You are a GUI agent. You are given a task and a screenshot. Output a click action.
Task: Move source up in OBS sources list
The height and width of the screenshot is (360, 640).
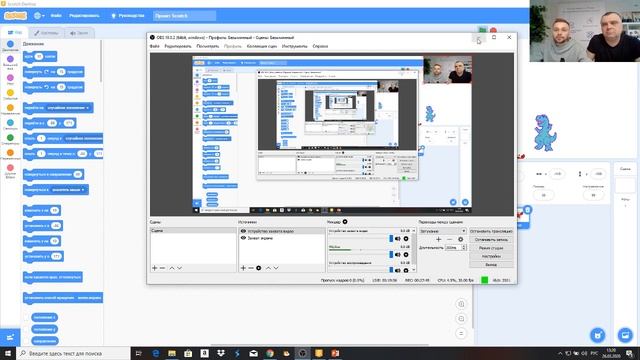click(268, 268)
